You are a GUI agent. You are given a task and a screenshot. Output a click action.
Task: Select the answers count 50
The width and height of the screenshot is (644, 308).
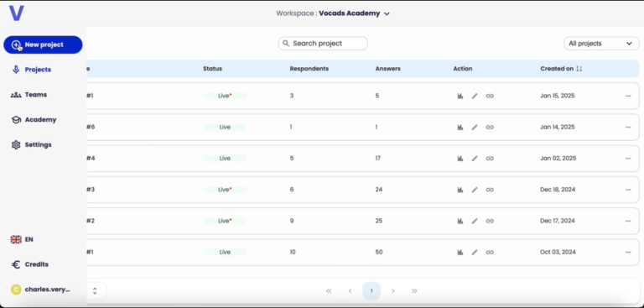pos(379,252)
